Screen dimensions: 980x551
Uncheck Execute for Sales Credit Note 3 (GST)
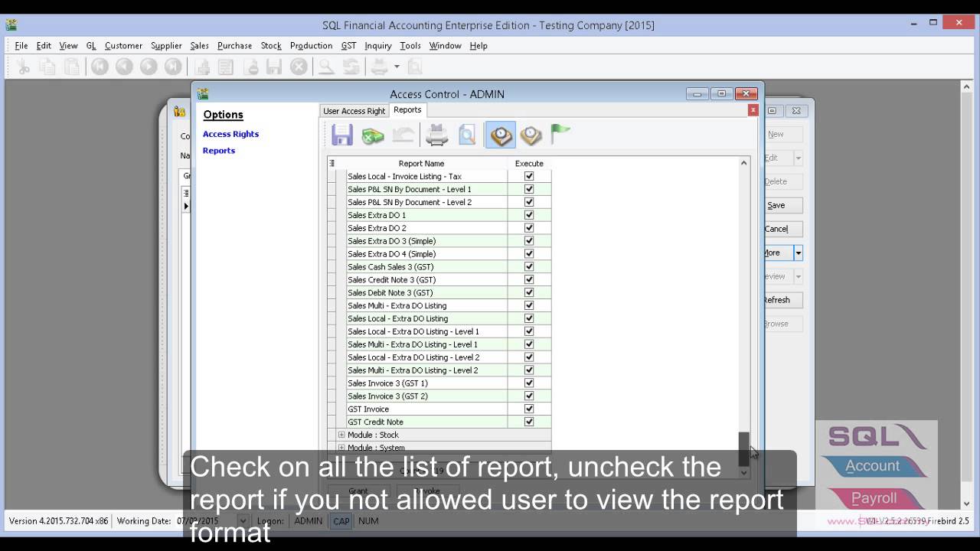[529, 279]
